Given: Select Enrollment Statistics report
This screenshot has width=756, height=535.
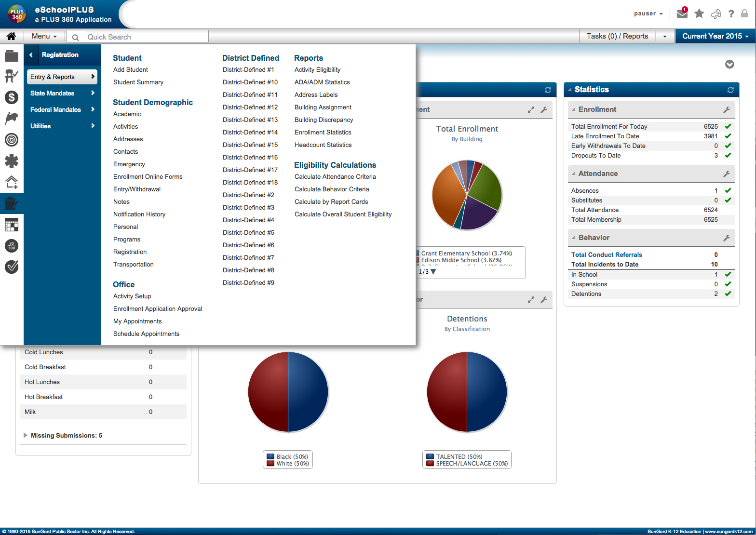Looking at the screenshot, I should click(323, 132).
